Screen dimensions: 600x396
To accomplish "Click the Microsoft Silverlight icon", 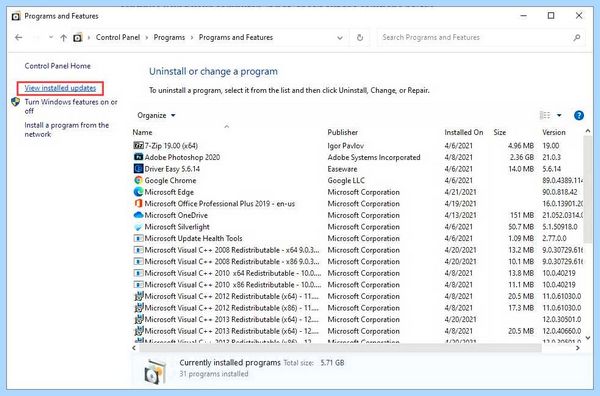I will pyautogui.click(x=138, y=227).
